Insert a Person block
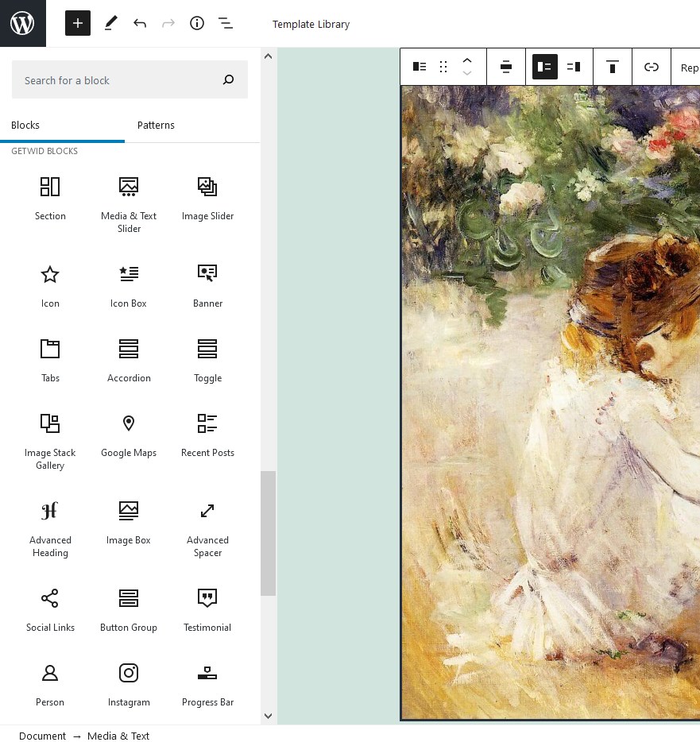The width and height of the screenshot is (700, 742). click(50, 686)
